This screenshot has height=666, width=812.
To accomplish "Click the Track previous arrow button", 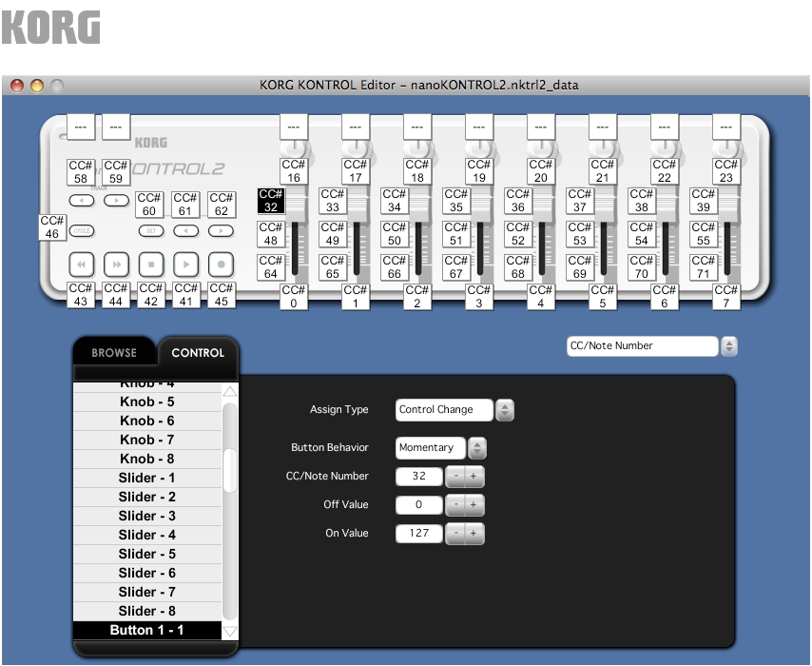I will pos(82,201).
